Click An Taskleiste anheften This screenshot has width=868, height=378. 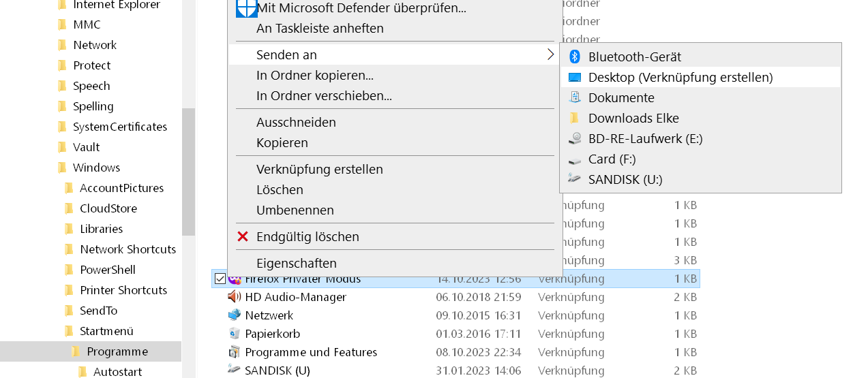click(x=319, y=29)
